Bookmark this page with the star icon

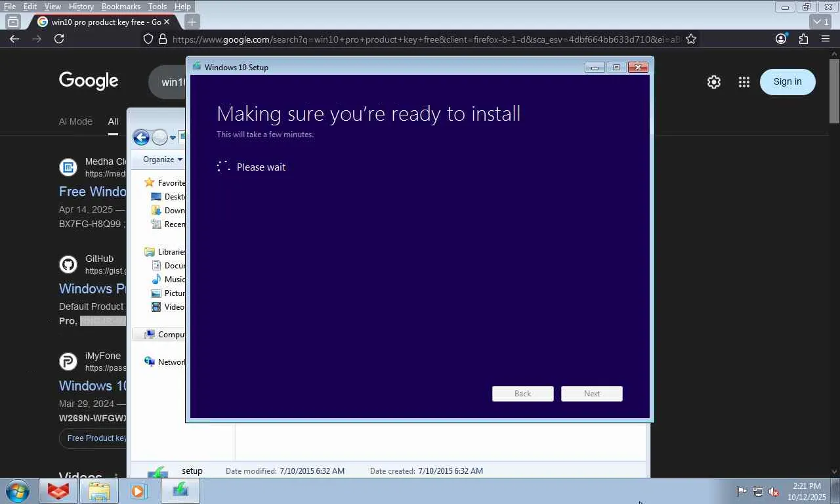(x=691, y=39)
